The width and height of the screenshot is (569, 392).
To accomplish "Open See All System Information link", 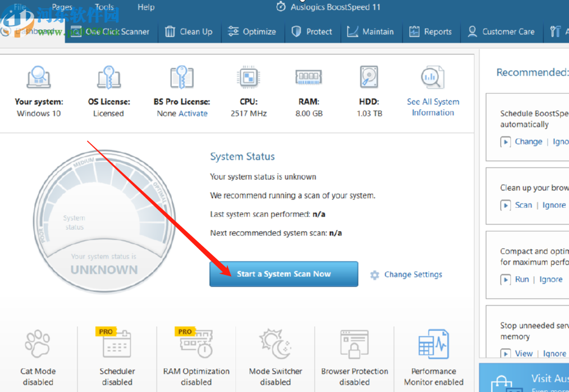I will click(x=433, y=107).
